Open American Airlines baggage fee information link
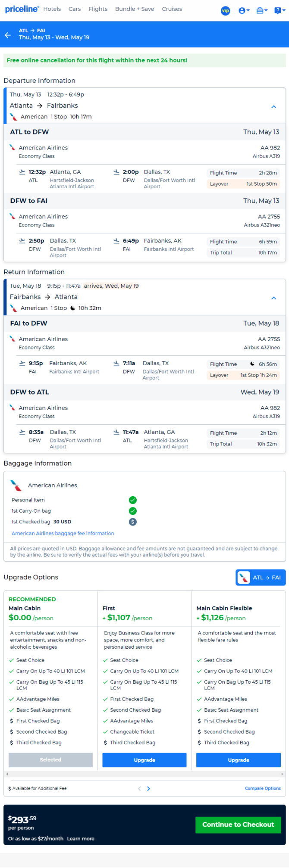Image resolution: width=289 pixels, height=868 pixels. [63, 533]
